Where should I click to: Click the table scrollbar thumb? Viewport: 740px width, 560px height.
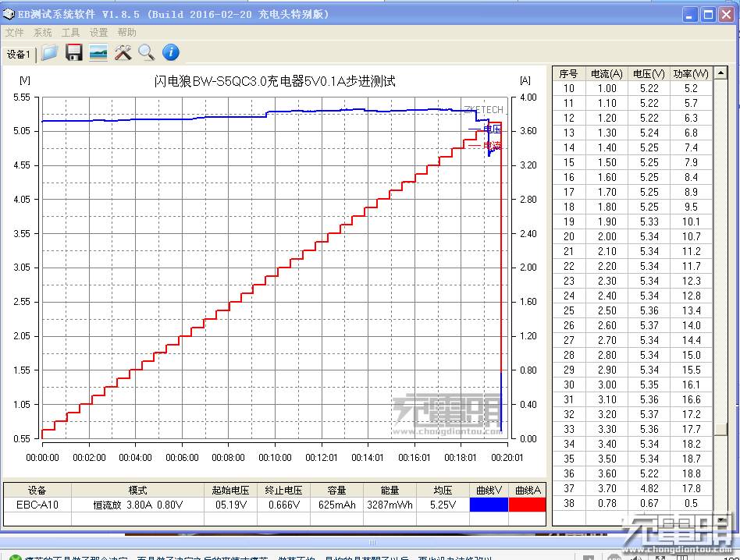[x=720, y=429]
